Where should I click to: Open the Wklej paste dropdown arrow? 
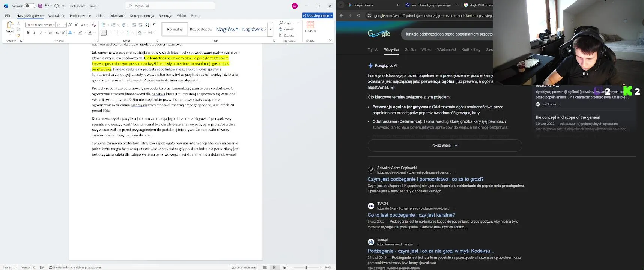click(x=10, y=35)
